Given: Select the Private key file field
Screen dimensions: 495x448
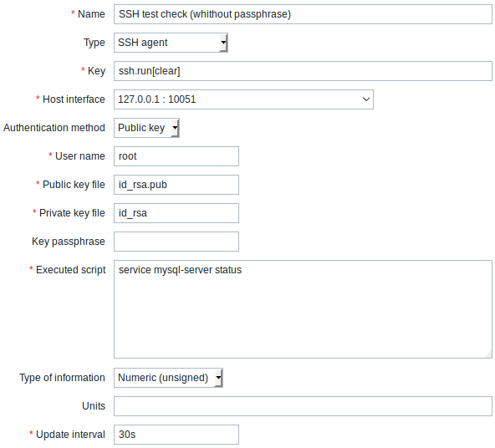Looking at the screenshot, I should pos(176,213).
